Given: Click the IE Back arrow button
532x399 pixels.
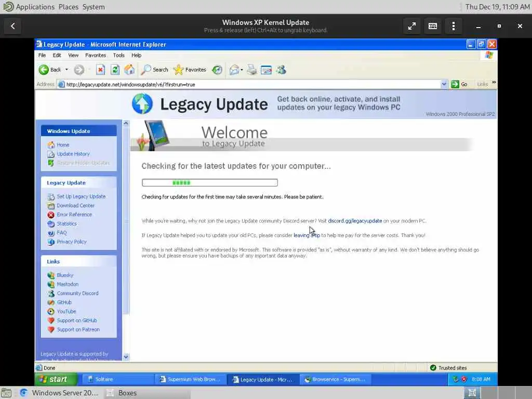Looking at the screenshot, I should pos(44,70).
